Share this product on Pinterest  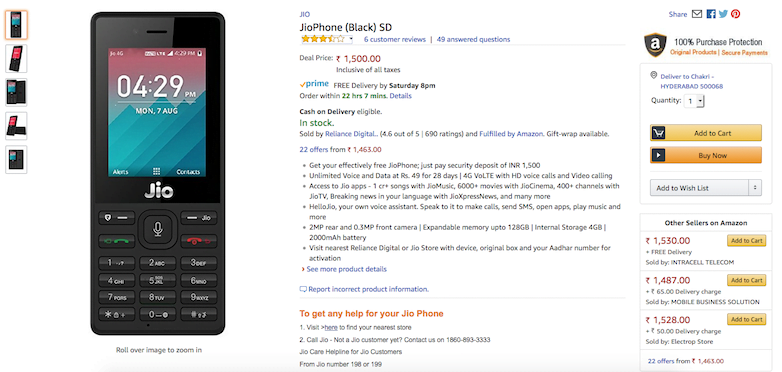point(736,14)
